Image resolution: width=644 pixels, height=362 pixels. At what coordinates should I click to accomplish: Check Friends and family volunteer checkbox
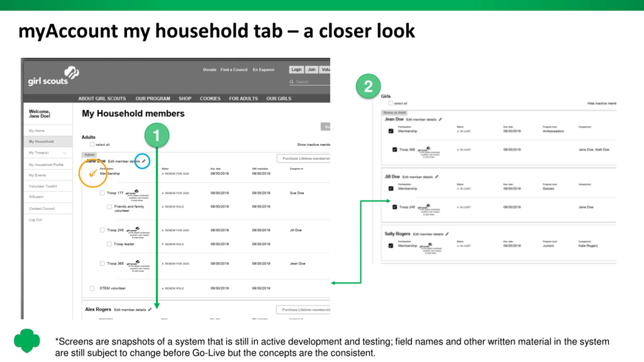point(109,207)
